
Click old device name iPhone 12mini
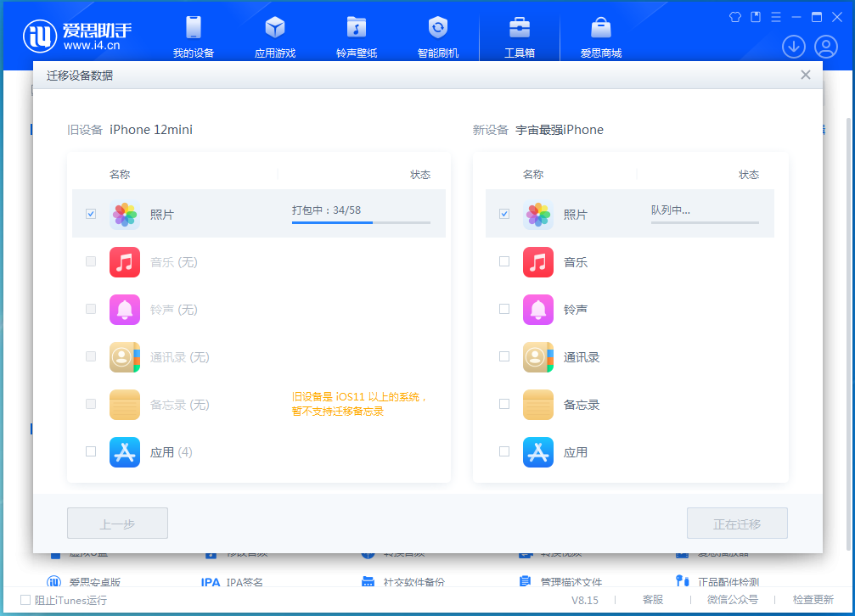click(151, 130)
